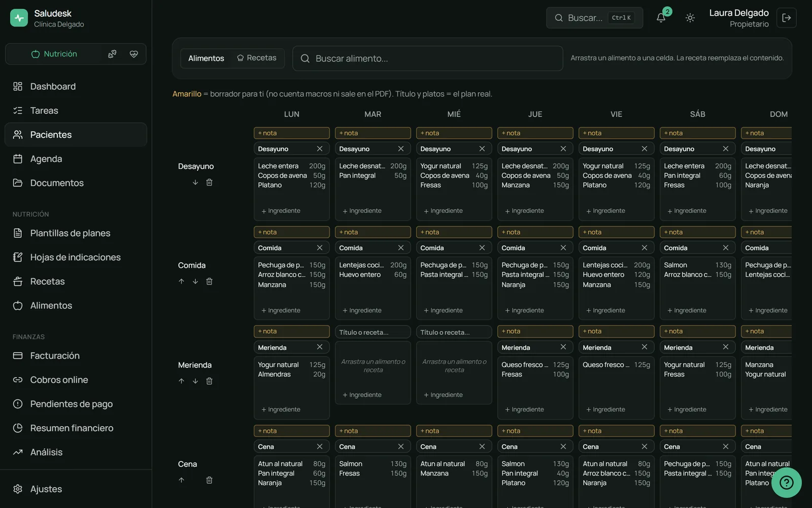This screenshot has width=812, height=508.
Task: Delete the Comida meal row
Action: tap(209, 281)
